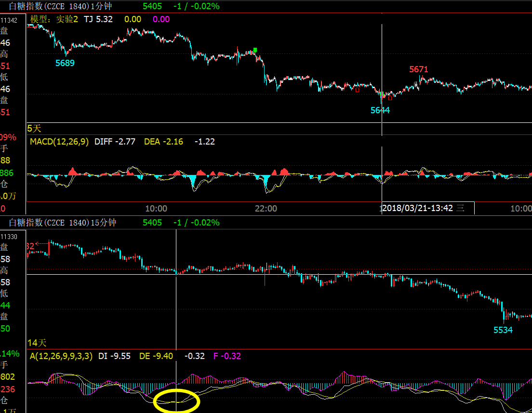Click the 5534 low price label

(503, 330)
